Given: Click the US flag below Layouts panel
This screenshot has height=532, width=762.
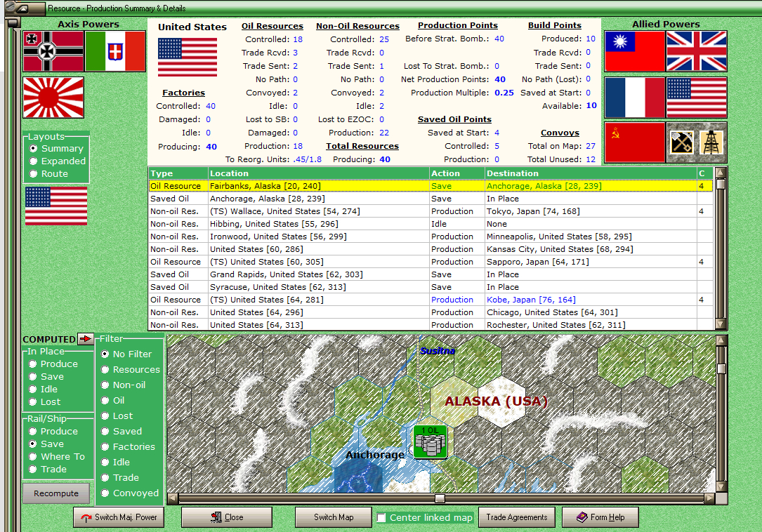Looking at the screenshot, I should tap(56, 206).
